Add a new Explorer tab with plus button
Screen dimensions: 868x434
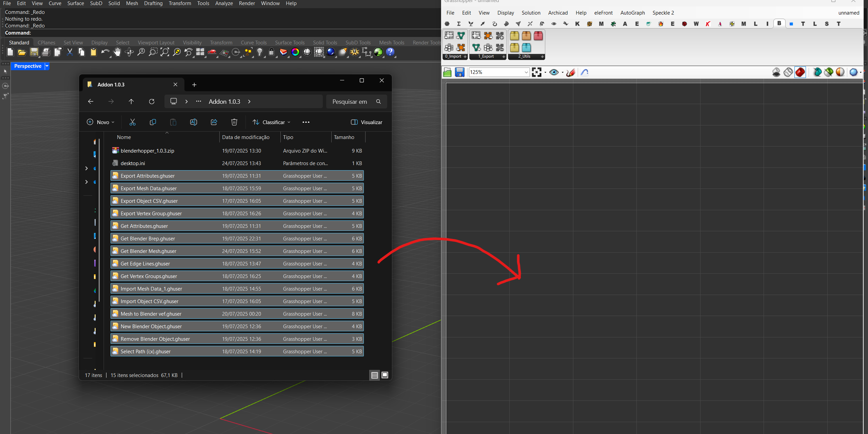[194, 85]
